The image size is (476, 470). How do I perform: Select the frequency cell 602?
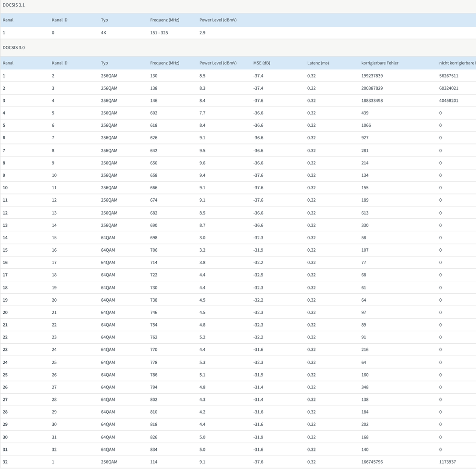coord(154,113)
